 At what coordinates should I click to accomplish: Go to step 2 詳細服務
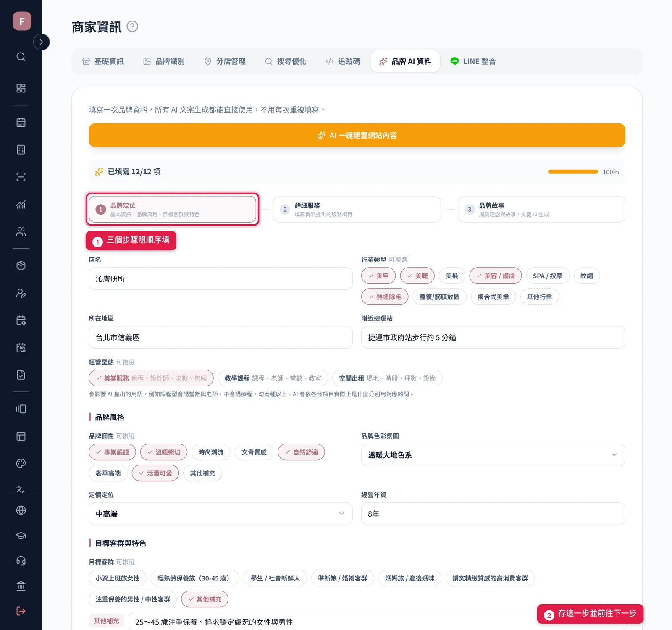pos(357,209)
